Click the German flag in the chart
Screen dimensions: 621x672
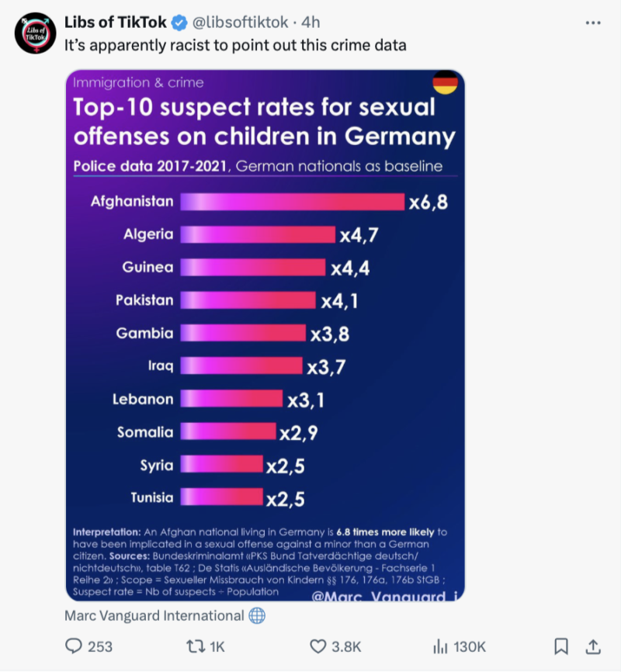click(445, 82)
